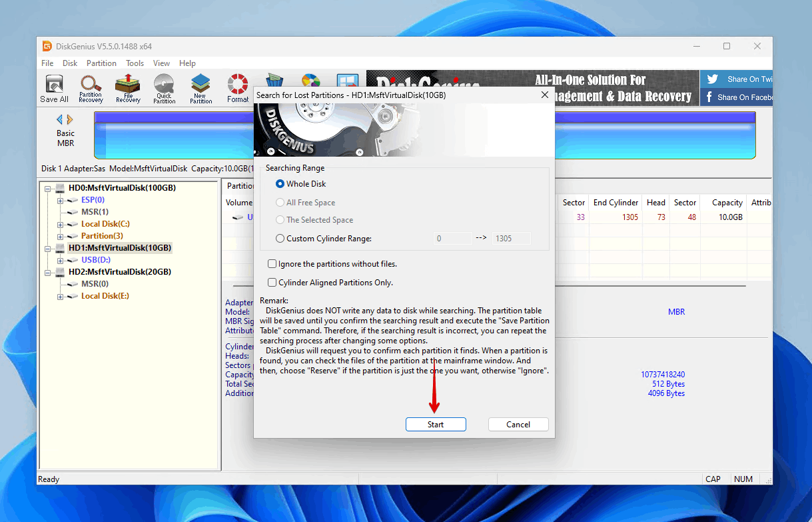Screen dimensions: 812x522
Task: Click the blue disk partition bar
Action: (424, 135)
